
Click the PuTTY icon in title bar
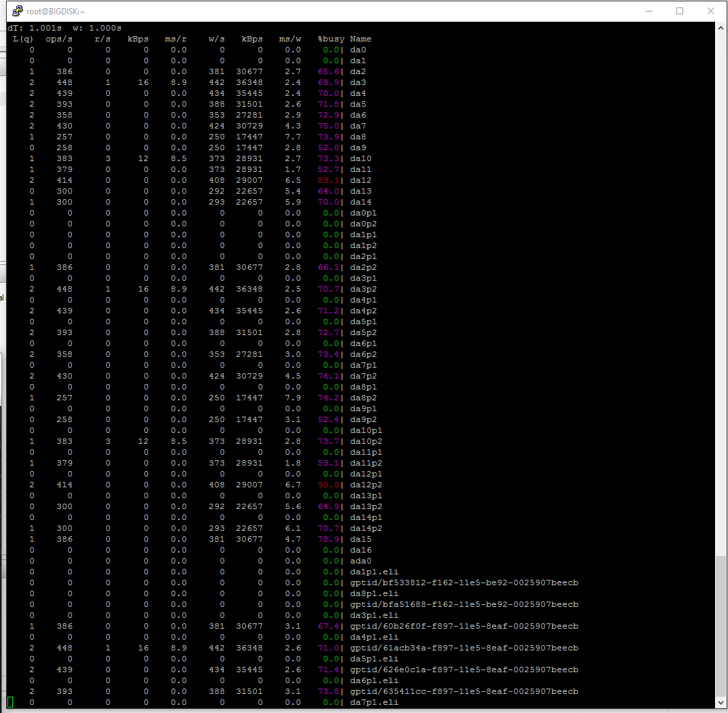pyautogui.click(x=17, y=11)
